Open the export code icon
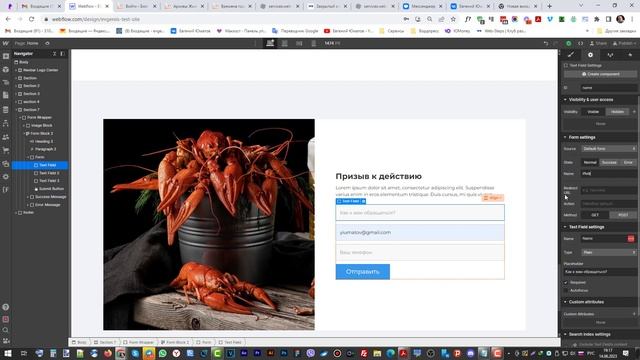This screenshot has width=640, height=360. [x=580, y=43]
